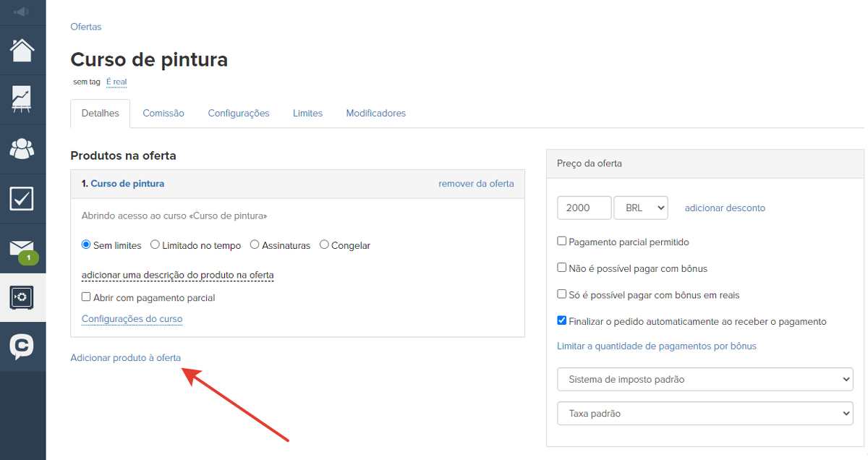Open the mail envelope icon
Image resolution: width=868 pixels, height=460 pixels.
(22, 248)
